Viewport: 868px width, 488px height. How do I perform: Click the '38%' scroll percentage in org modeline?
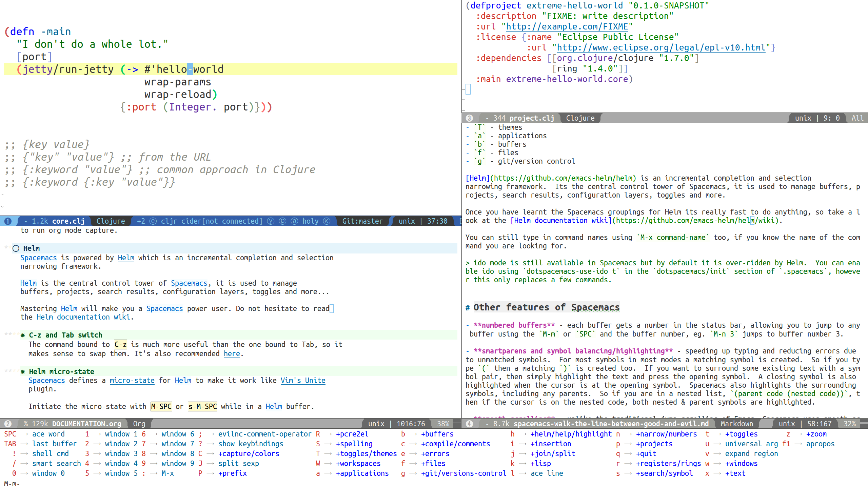click(x=443, y=424)
